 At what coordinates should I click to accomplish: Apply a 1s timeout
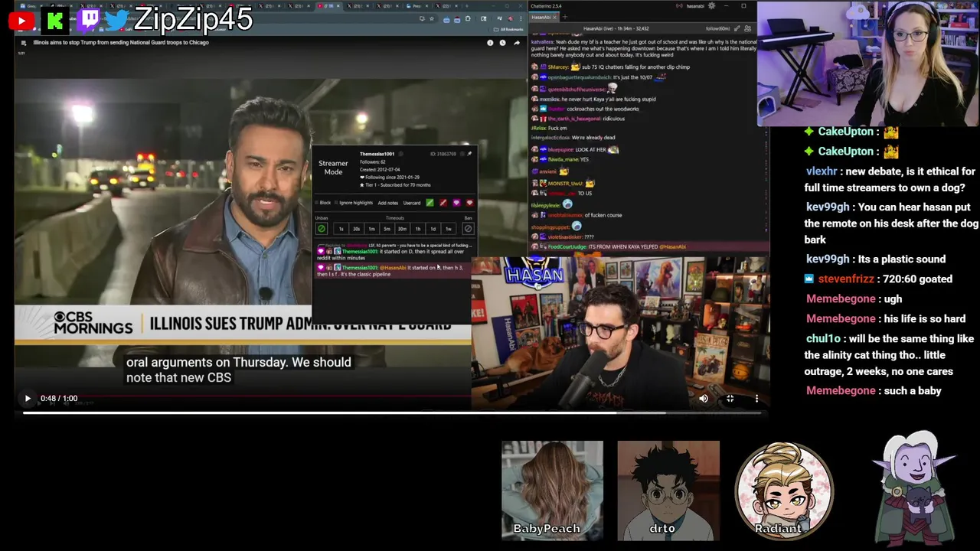coord(341,229)
